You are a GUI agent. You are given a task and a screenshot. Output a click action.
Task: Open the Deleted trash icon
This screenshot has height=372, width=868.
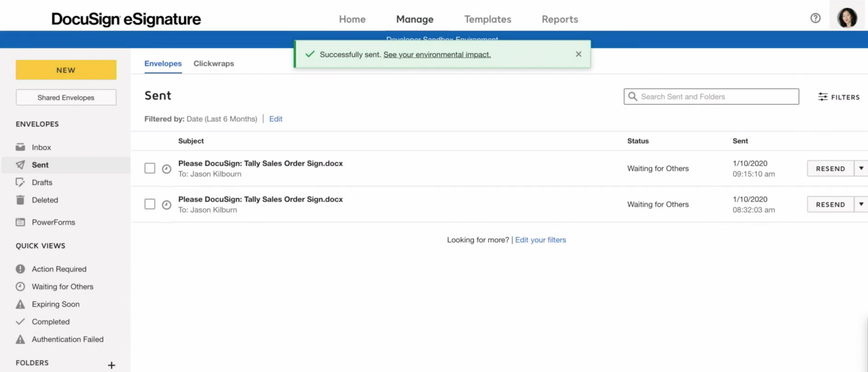[20, 200]
